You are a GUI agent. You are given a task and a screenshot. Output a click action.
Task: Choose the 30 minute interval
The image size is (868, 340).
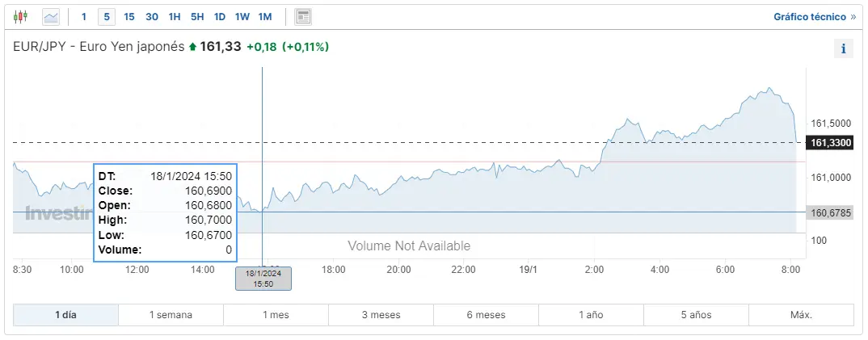pos(152,17)
